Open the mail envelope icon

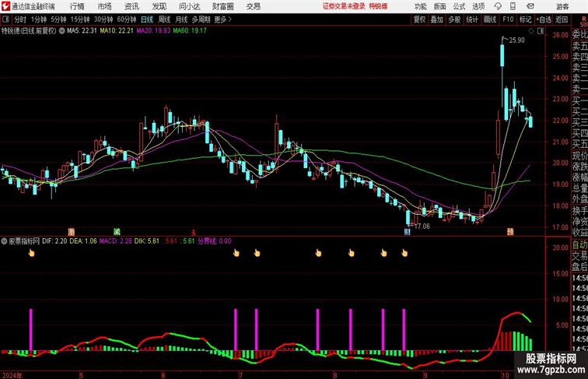[x=530, y=6]
